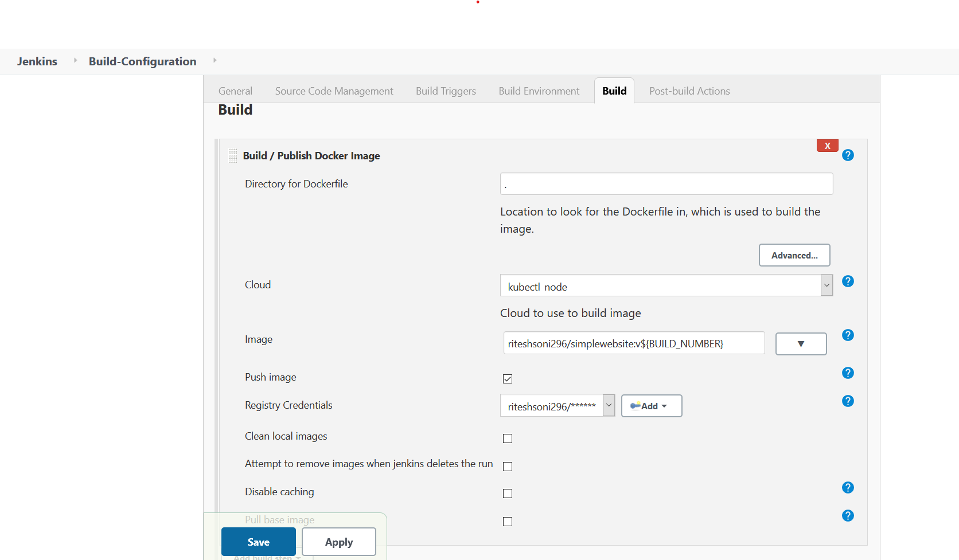Check the Pull base image checkbox
The height and width of the screenshot is (560, 959).
click(x=508, y=522)
